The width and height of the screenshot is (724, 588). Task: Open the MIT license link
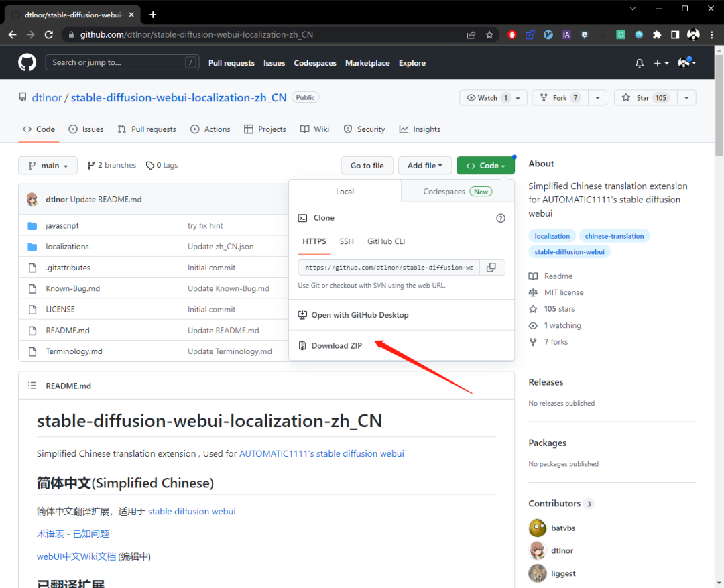pyautogui.click(x=563, y=292)
